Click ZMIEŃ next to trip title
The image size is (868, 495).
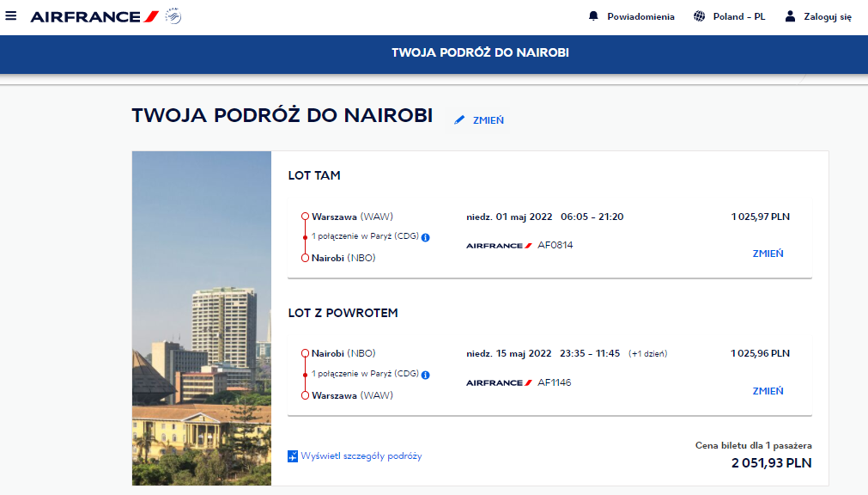(x=489, y=120)
